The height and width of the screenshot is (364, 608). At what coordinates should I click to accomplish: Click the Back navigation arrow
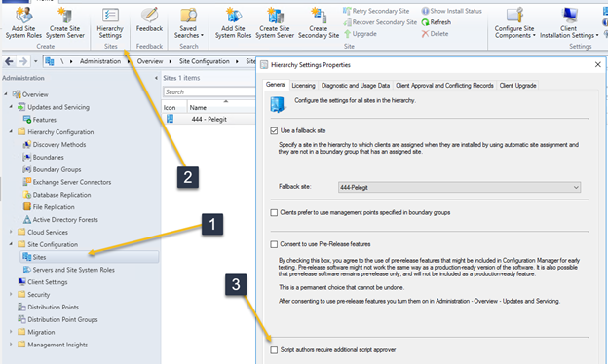point(9,61)
